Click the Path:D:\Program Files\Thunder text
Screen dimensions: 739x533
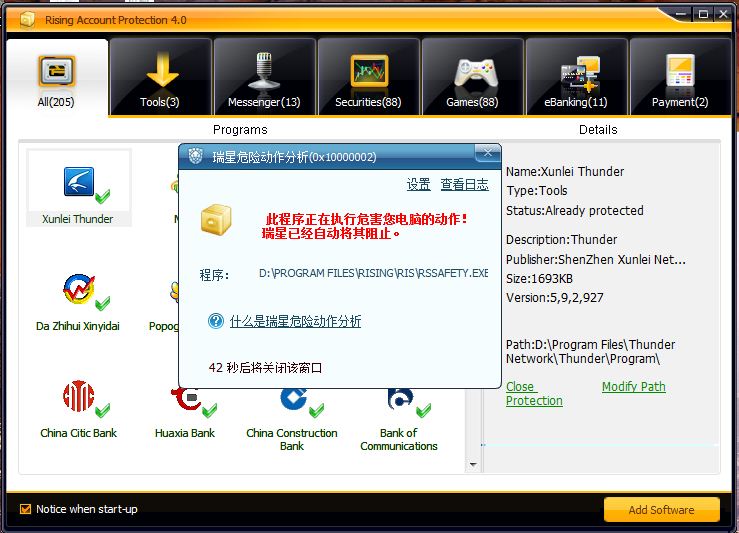[x=591, y=352]
